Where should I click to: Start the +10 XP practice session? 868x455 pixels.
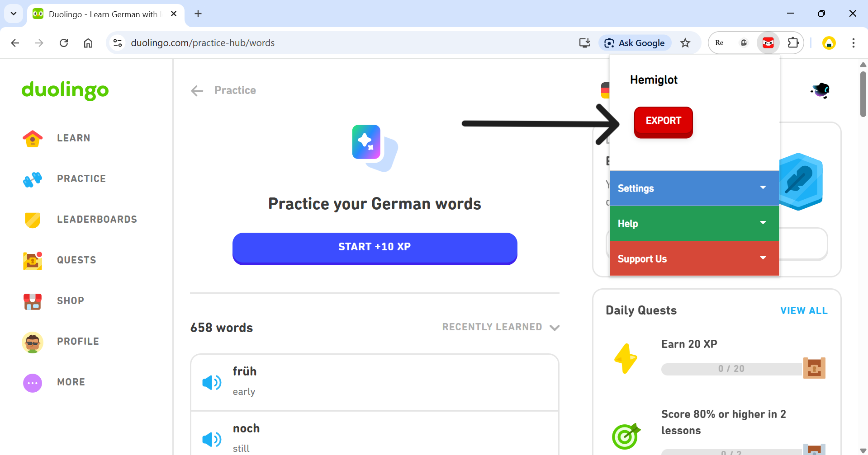pyautogui.click(x=375, y=247)
